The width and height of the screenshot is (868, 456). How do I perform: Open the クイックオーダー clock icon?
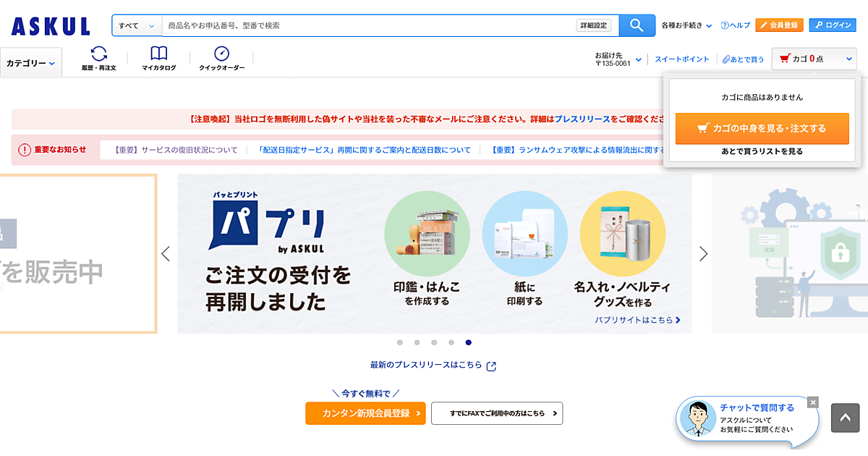[222, 59]
